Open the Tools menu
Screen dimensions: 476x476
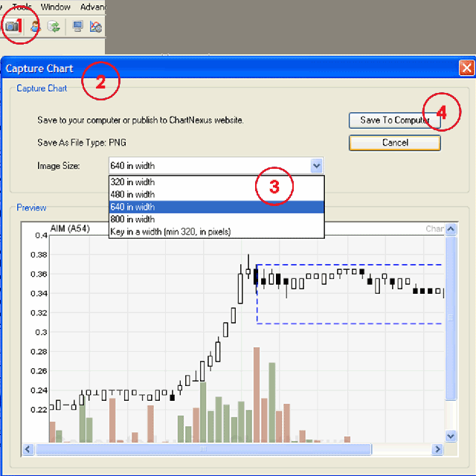[22, 7]
